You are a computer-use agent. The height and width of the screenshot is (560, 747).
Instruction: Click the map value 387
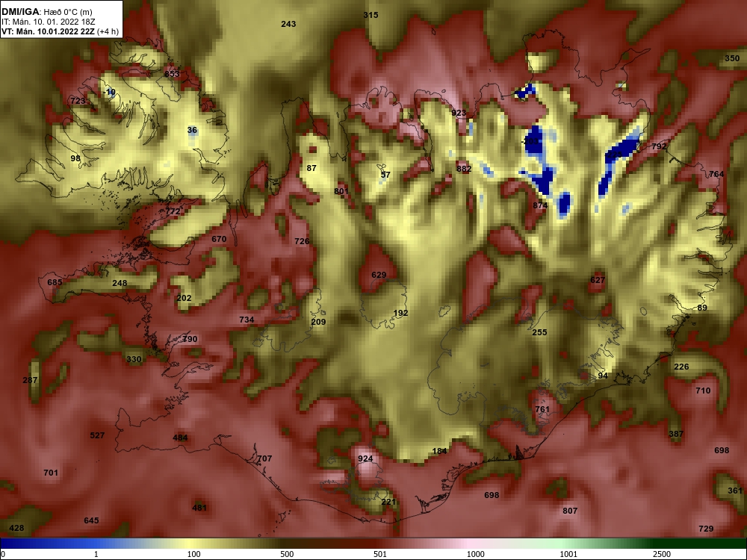pos(676,434)
